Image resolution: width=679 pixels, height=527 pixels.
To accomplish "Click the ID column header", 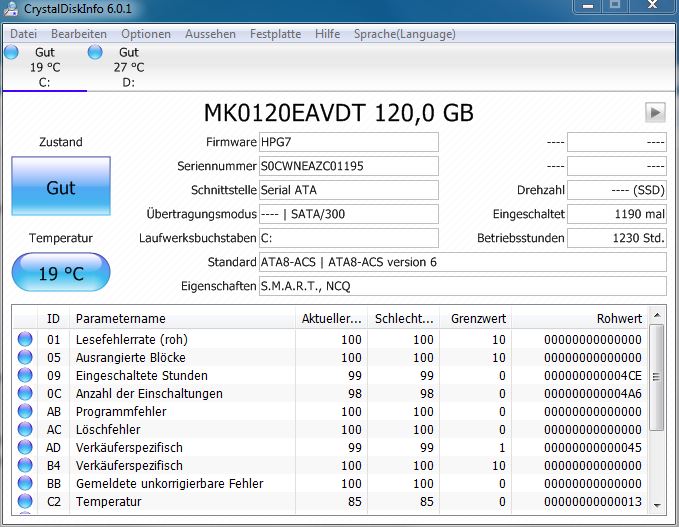I will (x=53, y=319).
